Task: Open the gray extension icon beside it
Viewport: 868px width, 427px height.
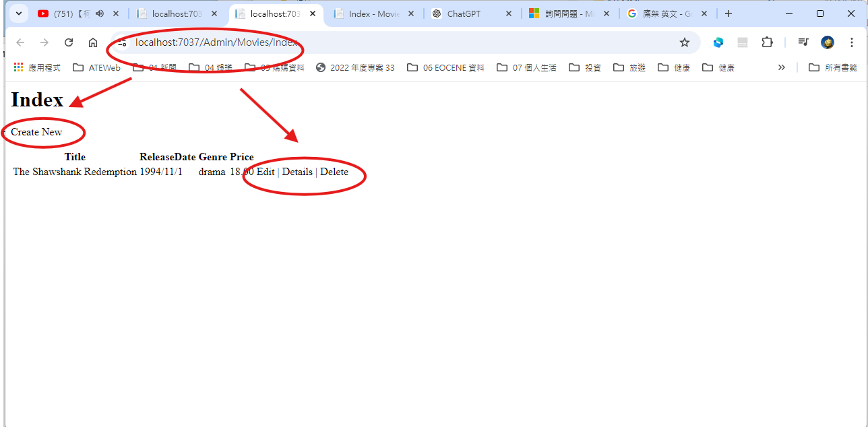Action: tap(743, 42)
